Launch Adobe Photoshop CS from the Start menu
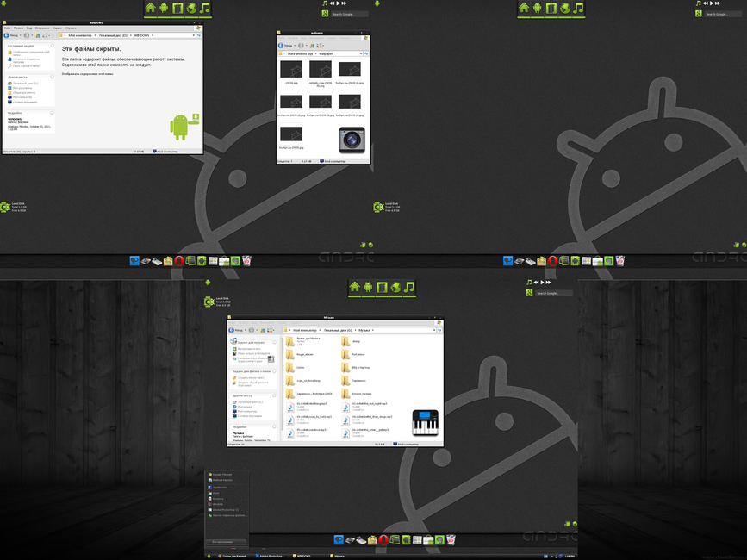The width and height of the screenshot is (747, 560). point(223,509)
